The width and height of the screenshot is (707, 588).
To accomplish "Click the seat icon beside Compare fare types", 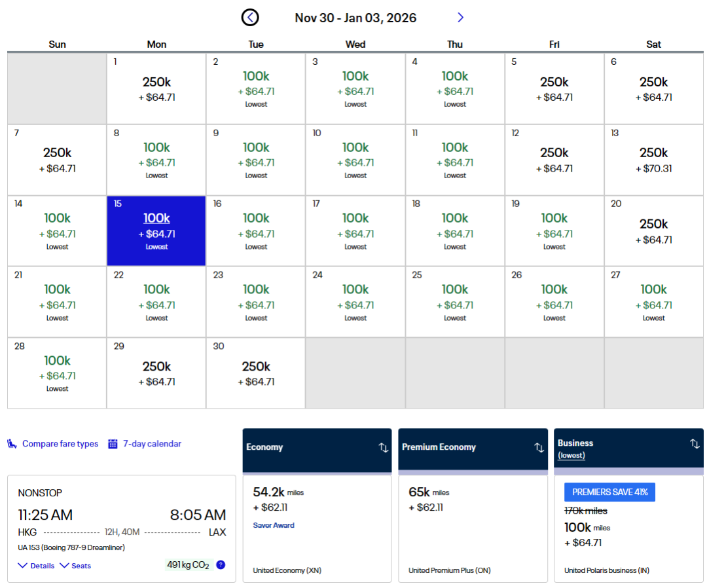I will pyautogui.click(x=12, y=444).
